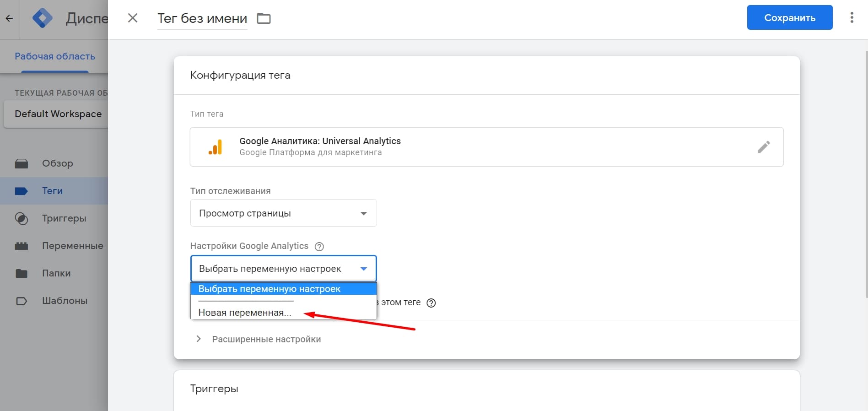Click the Google Analytics bar chart icon

coord(216,147)
